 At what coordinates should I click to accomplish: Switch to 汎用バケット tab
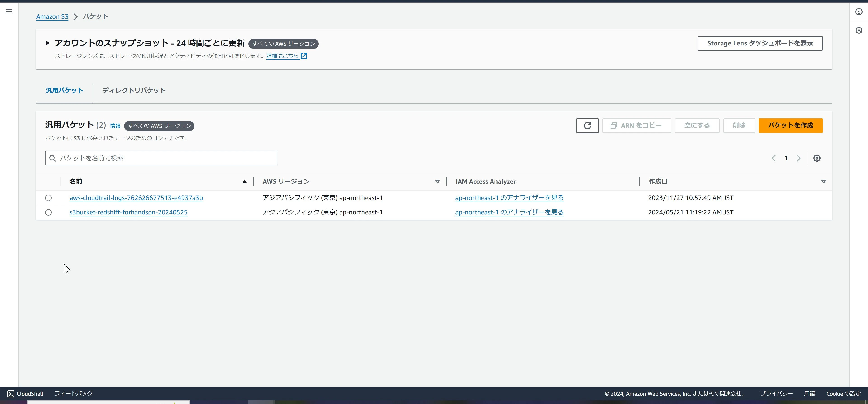pyautogui.click(x=65, y=91)
